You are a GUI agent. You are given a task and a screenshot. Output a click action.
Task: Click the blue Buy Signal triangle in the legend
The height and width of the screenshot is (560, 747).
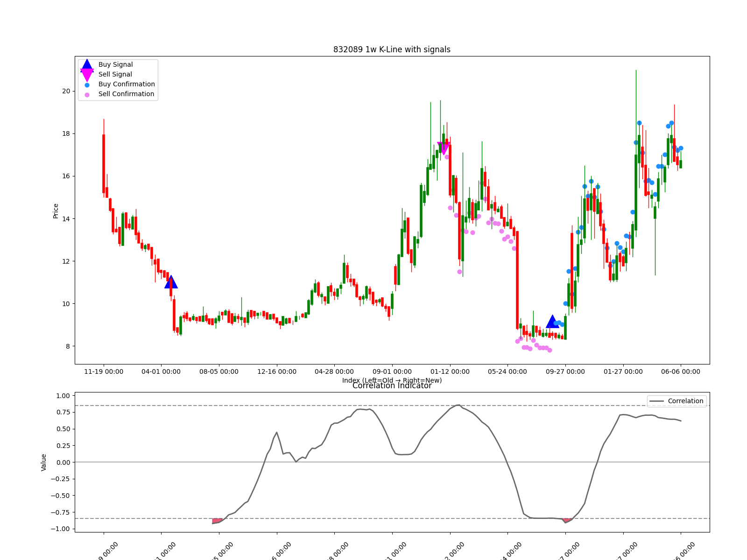coord(87,66)
